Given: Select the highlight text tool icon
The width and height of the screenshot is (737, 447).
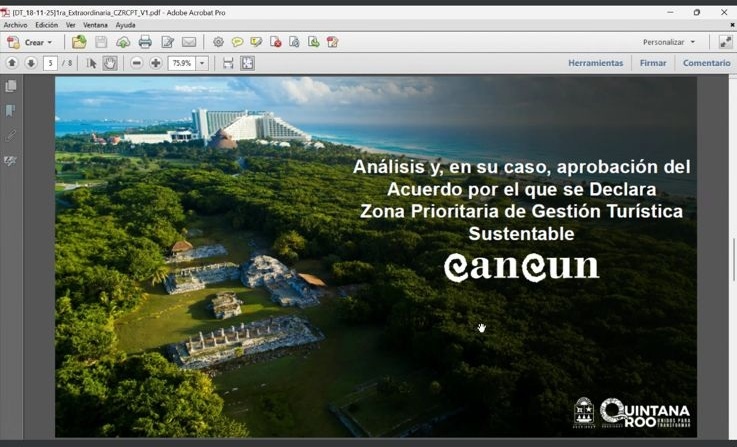Looking at the screenshot, I should (256, 42).
